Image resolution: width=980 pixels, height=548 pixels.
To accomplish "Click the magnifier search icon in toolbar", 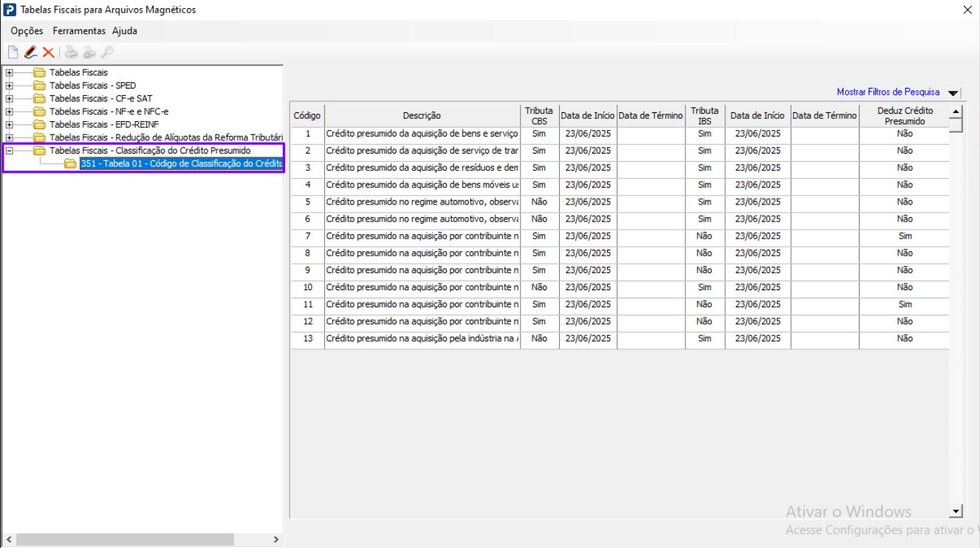I will [108, 52].
